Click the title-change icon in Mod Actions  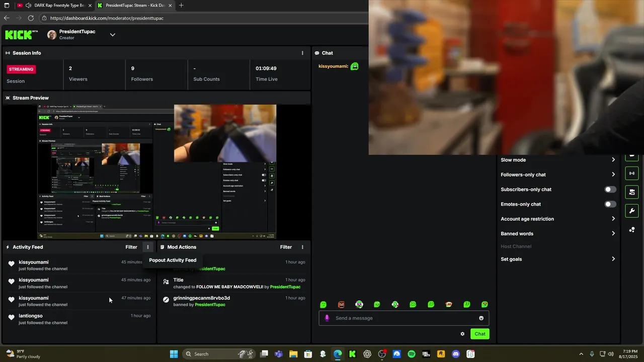click(x=166, y=282)
